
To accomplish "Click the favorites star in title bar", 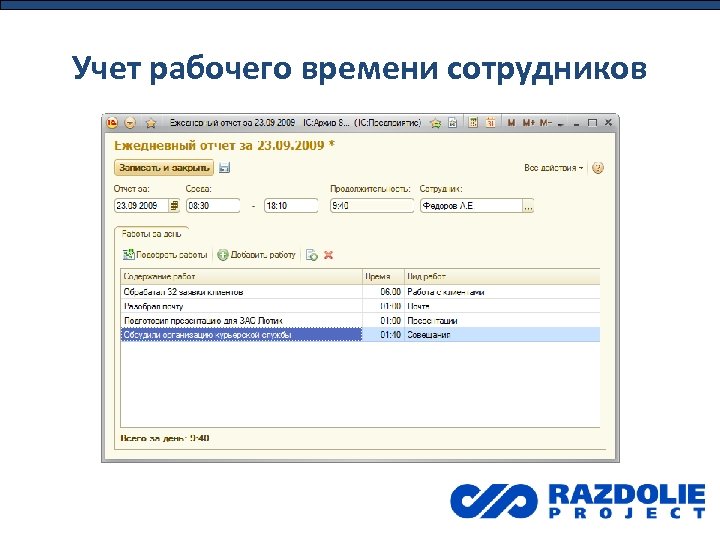I will click(x=151, y=123).
